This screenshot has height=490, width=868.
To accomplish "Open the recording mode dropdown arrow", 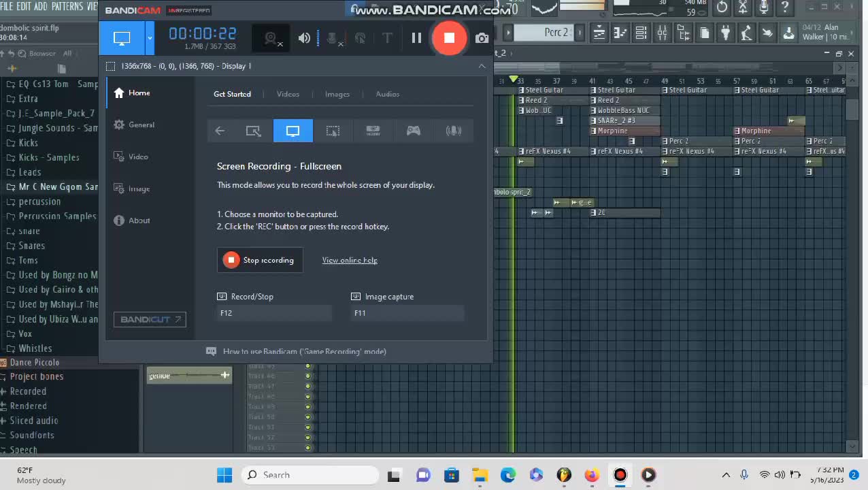I will (x=150, y=38).
